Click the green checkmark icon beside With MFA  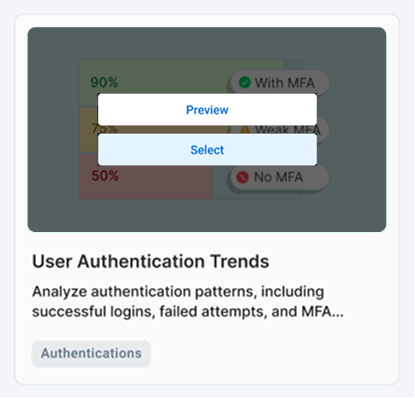click(245, 82)
